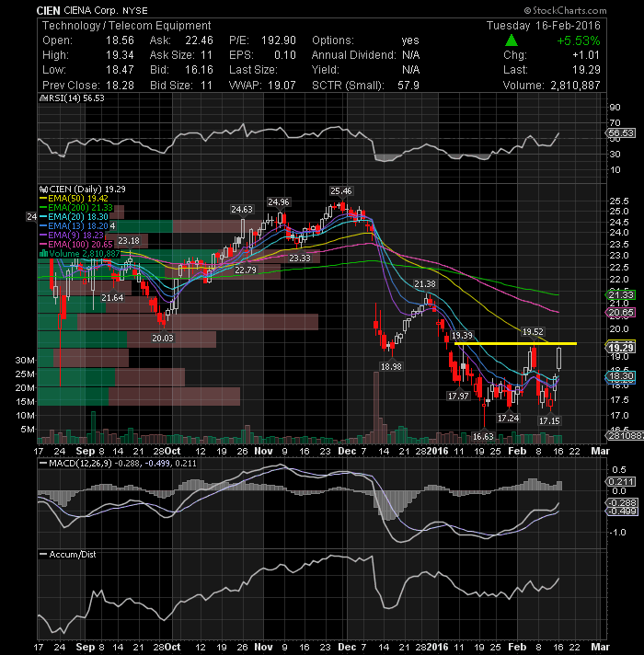Click the -0.499 MACD signal value tag
644x655 pixels.
click(x=622, y=511)
